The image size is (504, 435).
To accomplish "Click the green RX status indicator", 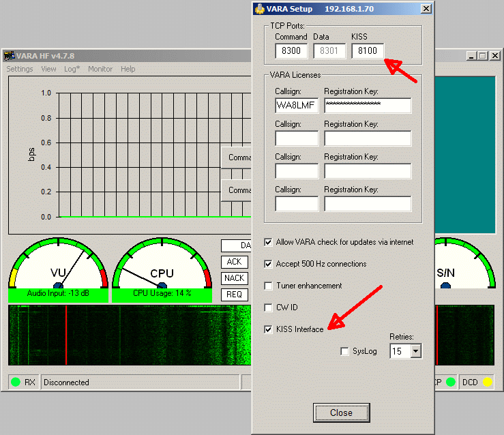I will point(16,382).
